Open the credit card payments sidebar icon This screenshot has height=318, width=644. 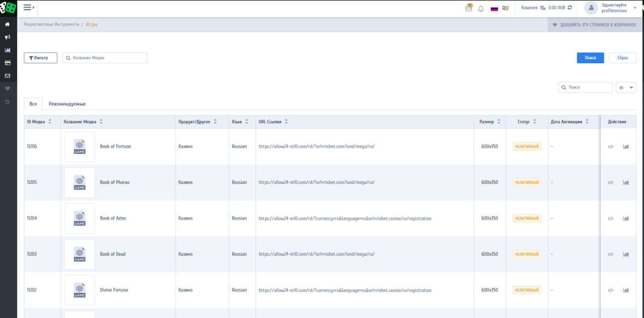tap(8, 63)
